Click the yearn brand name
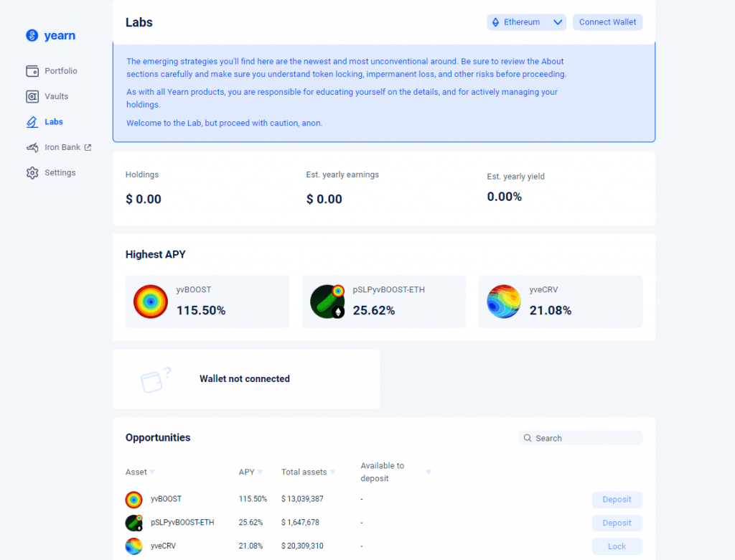Image resolution: width=735 pixels, height=560 pixels. pyautogui.click(x=60, y=35)
